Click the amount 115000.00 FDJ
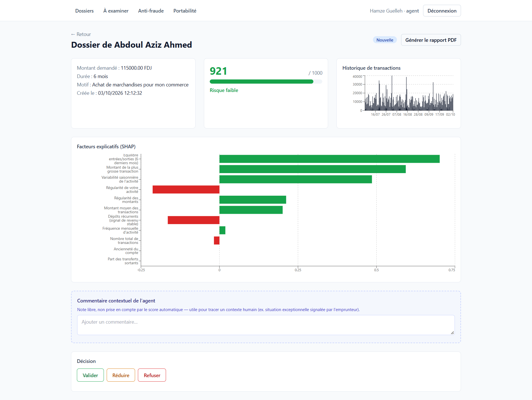The image size is (532, 400). click(136, 68)
